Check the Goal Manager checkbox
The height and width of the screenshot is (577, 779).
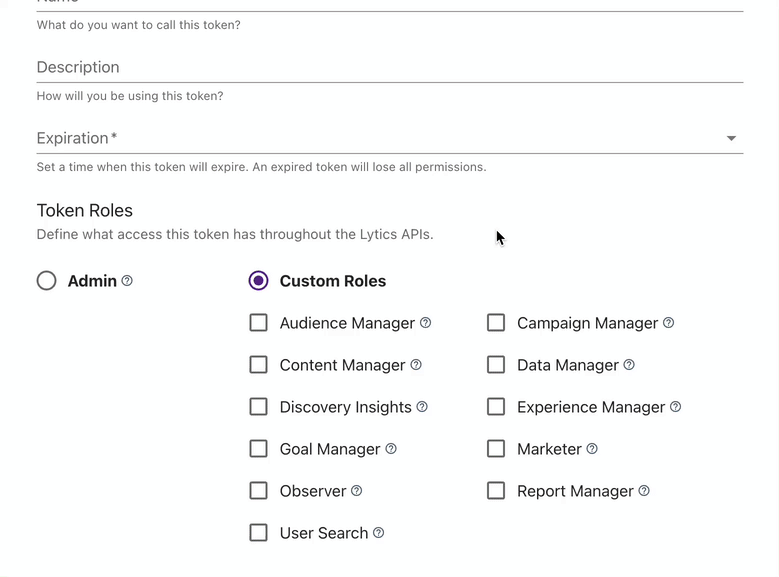pos(258,449)
